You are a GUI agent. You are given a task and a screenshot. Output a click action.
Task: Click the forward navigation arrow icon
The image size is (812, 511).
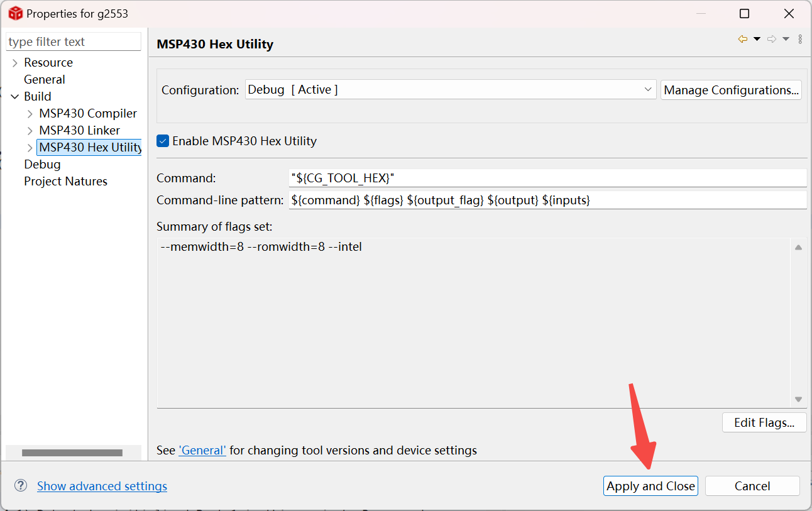pos(772,39)
